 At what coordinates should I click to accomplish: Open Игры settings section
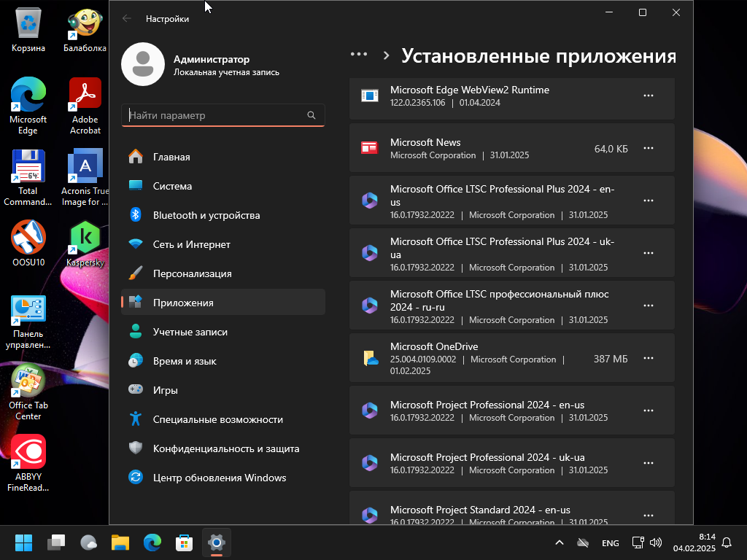(x=223, y=390)
